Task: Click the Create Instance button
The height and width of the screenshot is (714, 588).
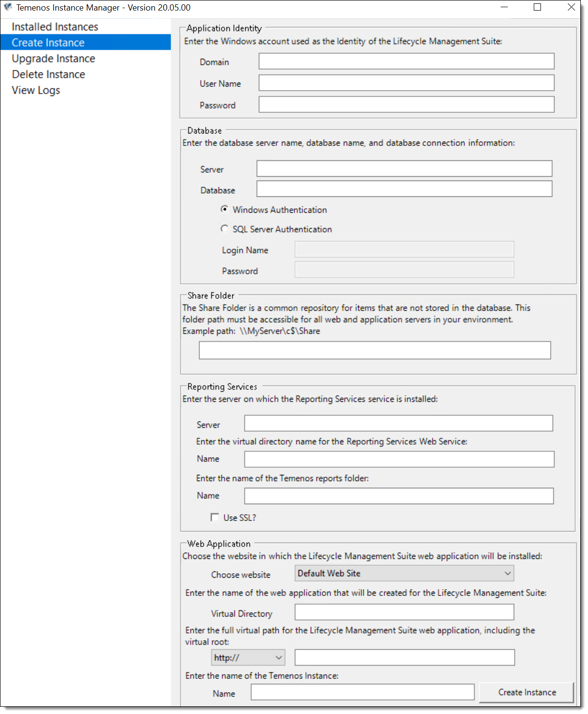Action: point(527,692)
